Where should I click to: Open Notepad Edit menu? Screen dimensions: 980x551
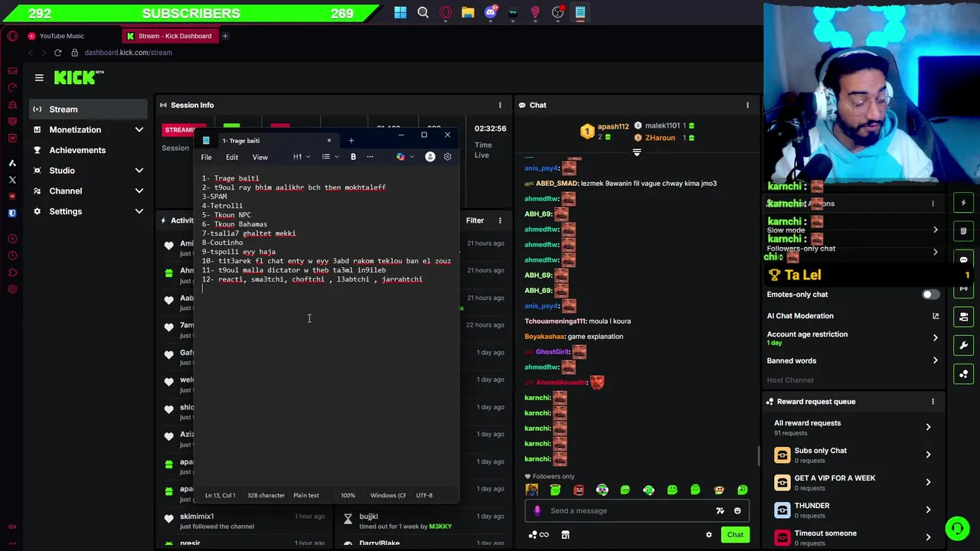coord(232,157)
